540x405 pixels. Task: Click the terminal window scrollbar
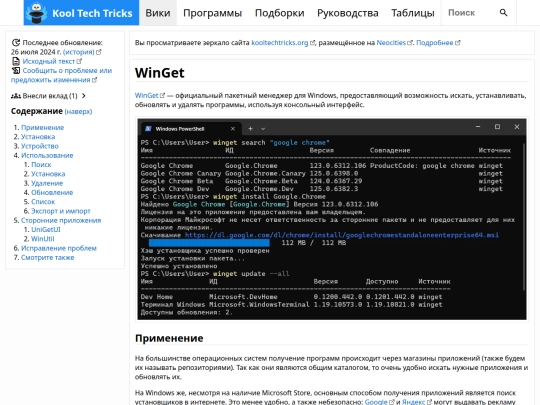click(x=524, y=217)
